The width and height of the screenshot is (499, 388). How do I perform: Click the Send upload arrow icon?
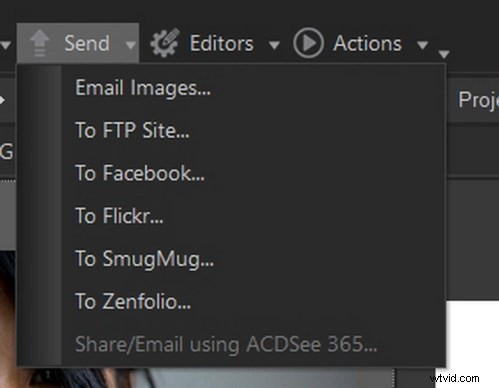pos(40,43)
